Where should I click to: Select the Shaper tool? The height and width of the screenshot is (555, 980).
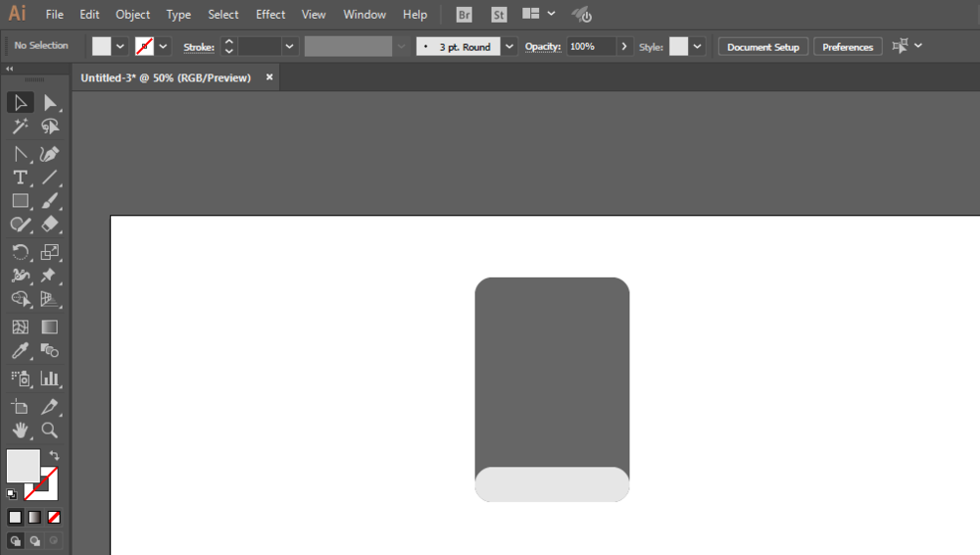coord(20,225)
